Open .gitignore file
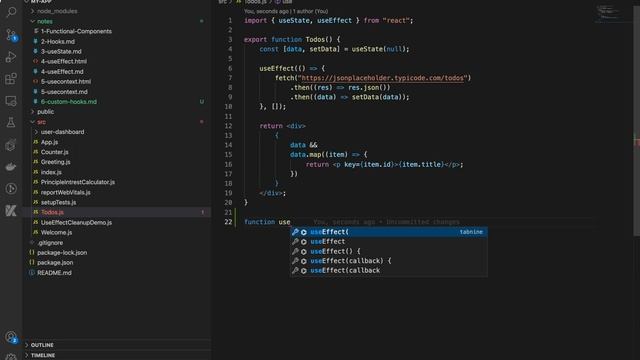The height and width of the screenshot is (360, 640). [50, 242]
